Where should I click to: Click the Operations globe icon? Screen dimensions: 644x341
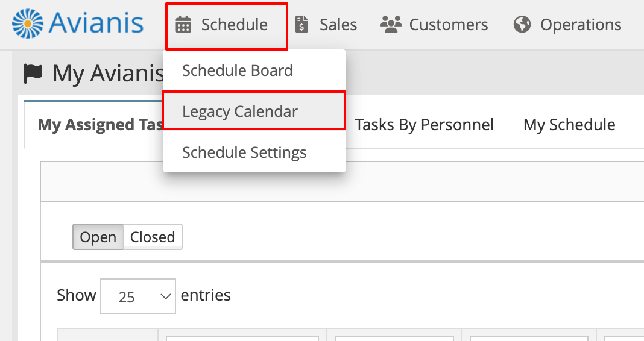click(x=522, y=24)
